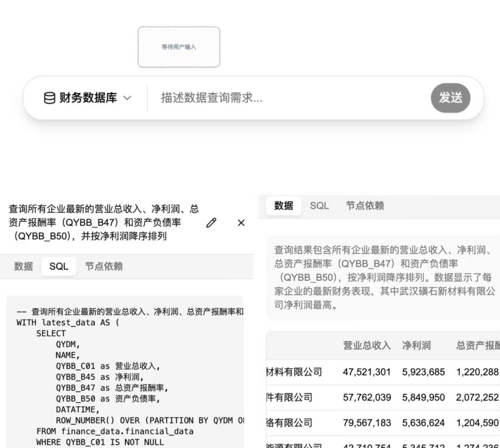Click the 净利润 column header

416,346
